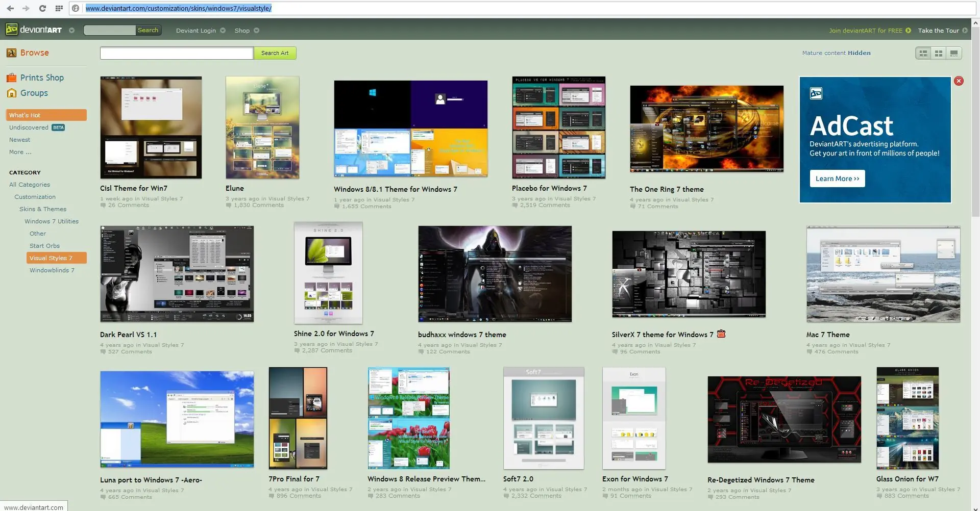
Task: Open Re-Degetized Windows 7 Theme link
Action: point(761,480)
